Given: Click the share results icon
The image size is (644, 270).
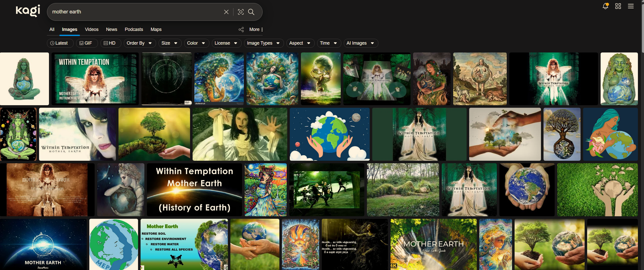Looking at the screenshot, I should (x=241, y=29).
